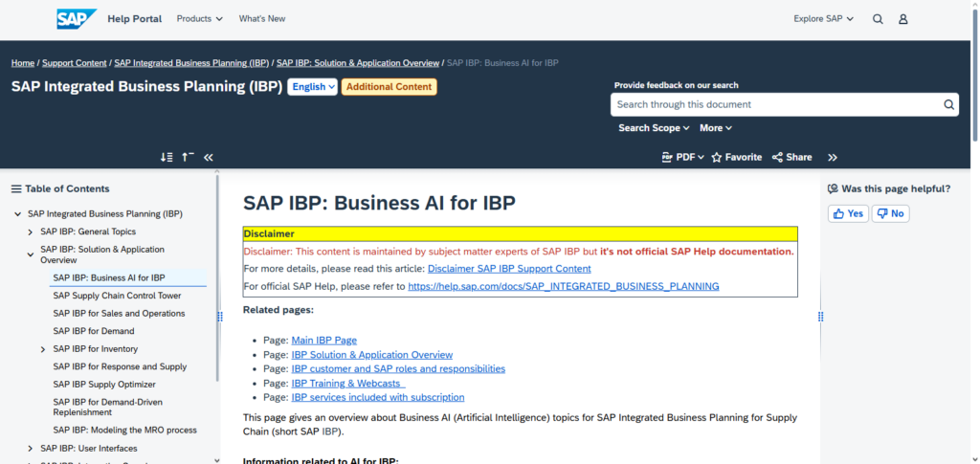Vote No, page was not helpful
The height and width of the screenshot is (464, 980).
(891, 213)
